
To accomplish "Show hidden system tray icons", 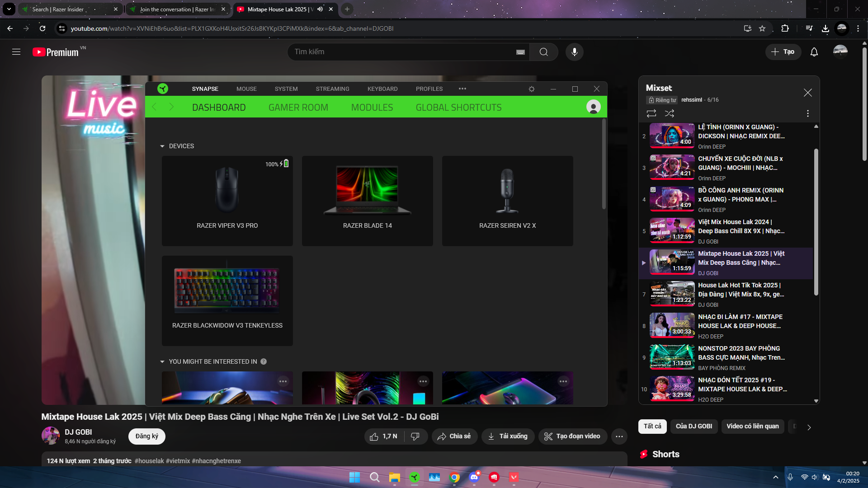I will coord(776,477).
